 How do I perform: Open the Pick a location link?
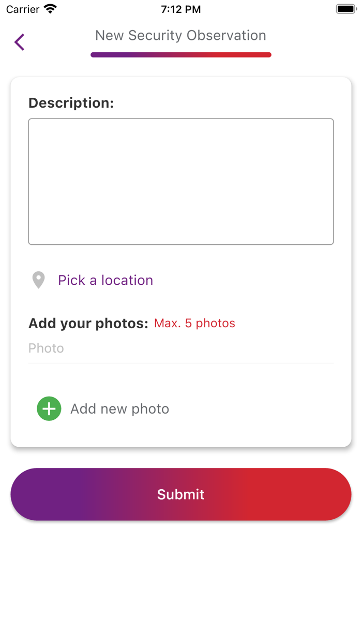pyautogui.click(x=105, y=280)
